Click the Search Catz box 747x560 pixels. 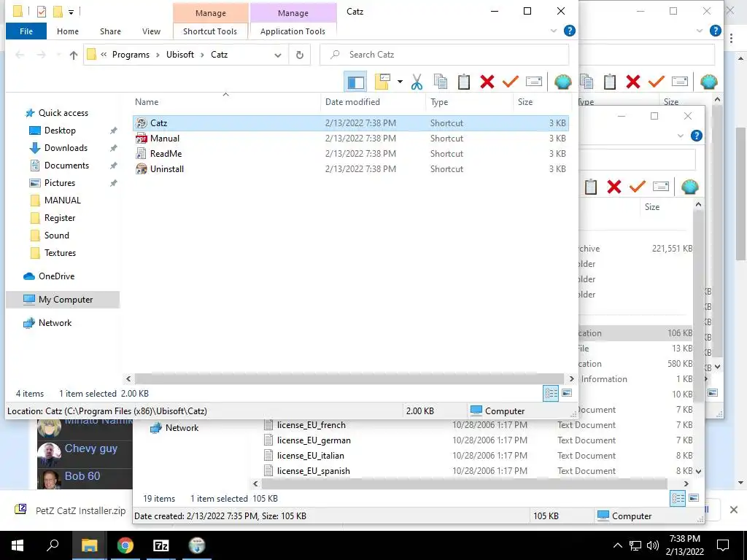pyautogui.click(x=444, y=55)
